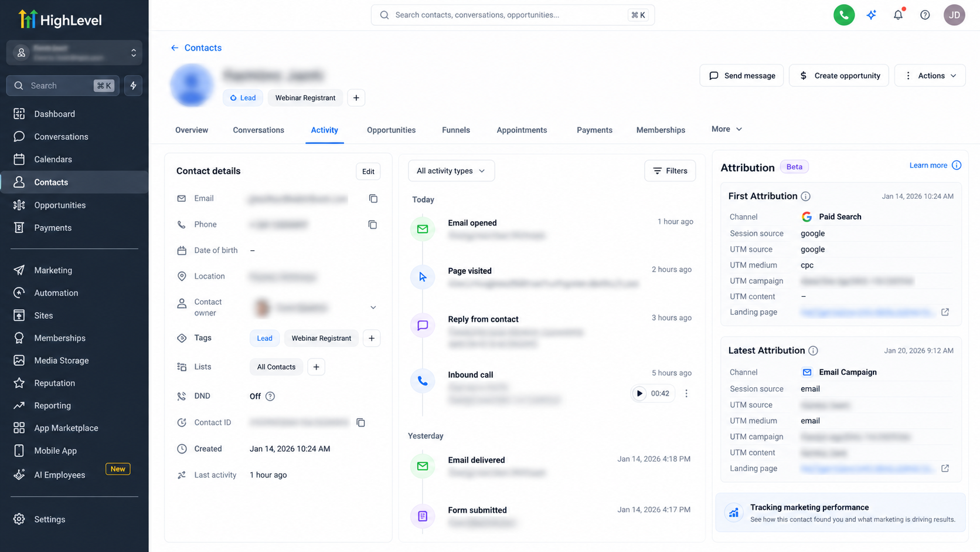
Task: Open First Attribution landing page external link
Action: [x=945, y=312]
